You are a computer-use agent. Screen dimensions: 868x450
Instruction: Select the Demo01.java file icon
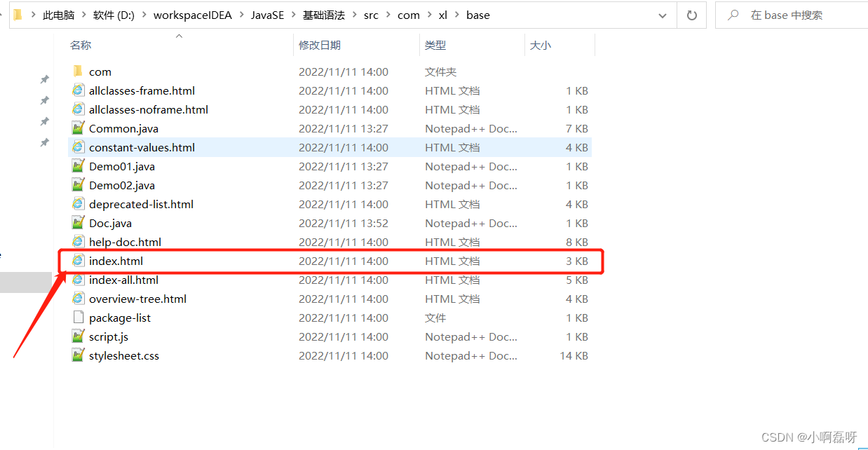click(x=78, y=166)
